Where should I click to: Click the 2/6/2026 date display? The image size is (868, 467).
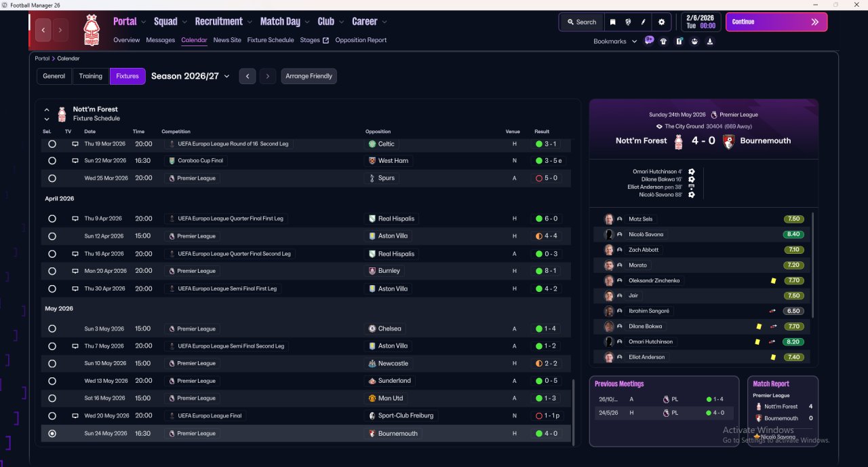701,22
